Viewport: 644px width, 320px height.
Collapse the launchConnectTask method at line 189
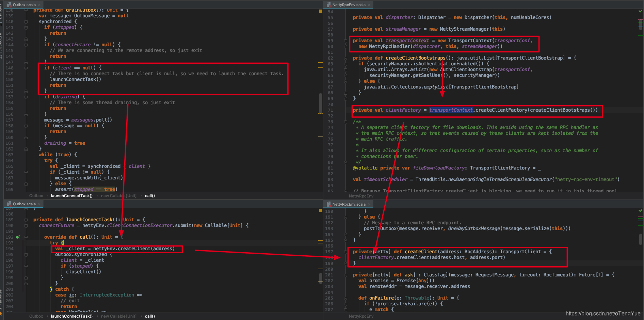point(26,220)
